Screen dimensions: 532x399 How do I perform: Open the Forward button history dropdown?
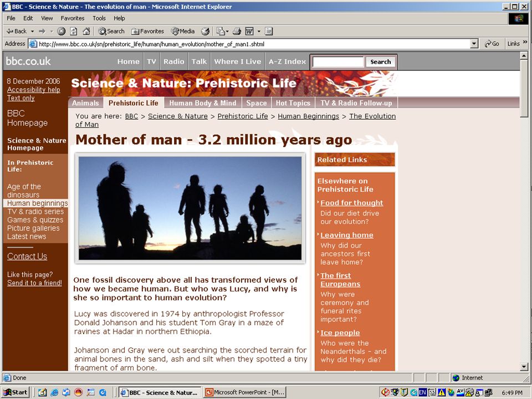[52, 31]
